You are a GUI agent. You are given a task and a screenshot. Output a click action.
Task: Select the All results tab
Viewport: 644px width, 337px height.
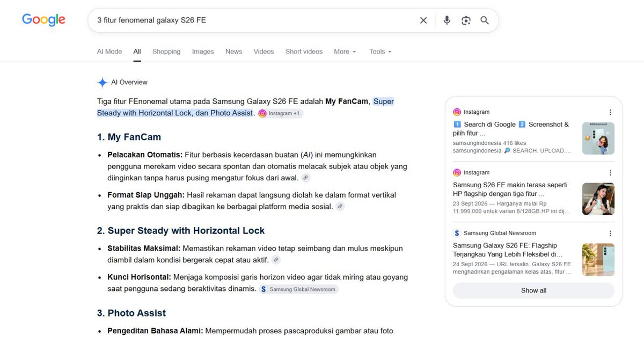tap(137, 52)
